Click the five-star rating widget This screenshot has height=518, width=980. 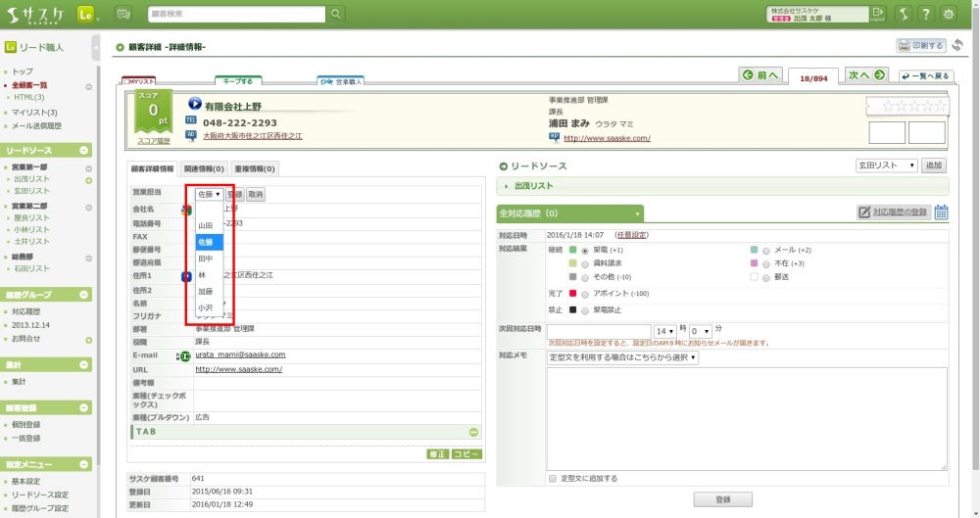[906, 106]
